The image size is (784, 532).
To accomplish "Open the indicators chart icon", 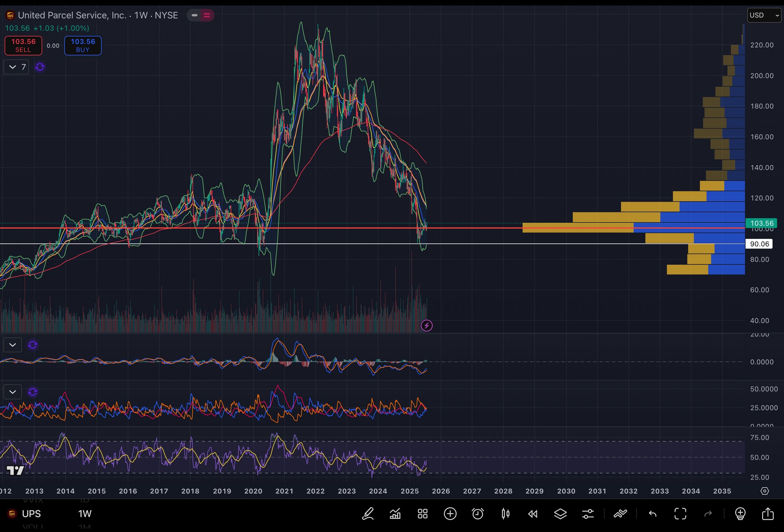I will click(395, 514).
